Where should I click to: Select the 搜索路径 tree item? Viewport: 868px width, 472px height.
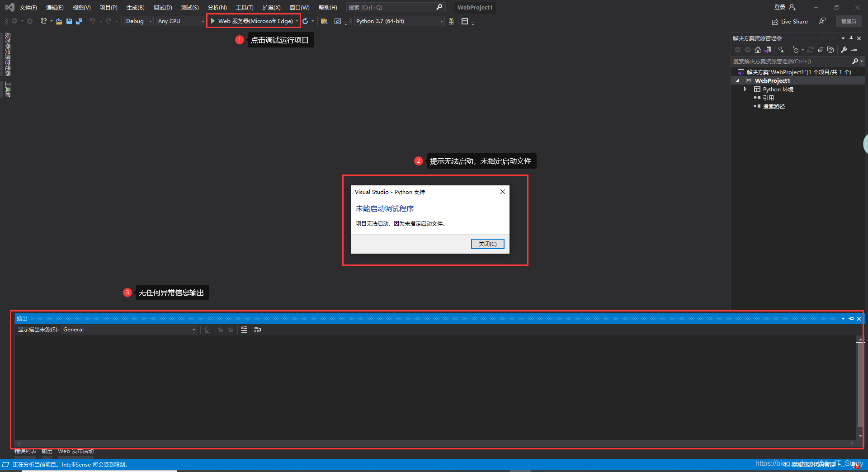[x=774, y=107]
